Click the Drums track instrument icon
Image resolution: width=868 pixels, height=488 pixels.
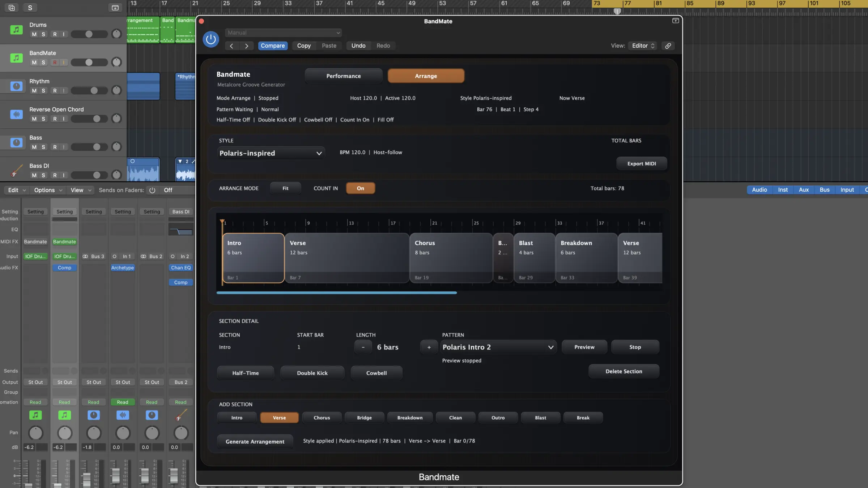pos(16,30)
